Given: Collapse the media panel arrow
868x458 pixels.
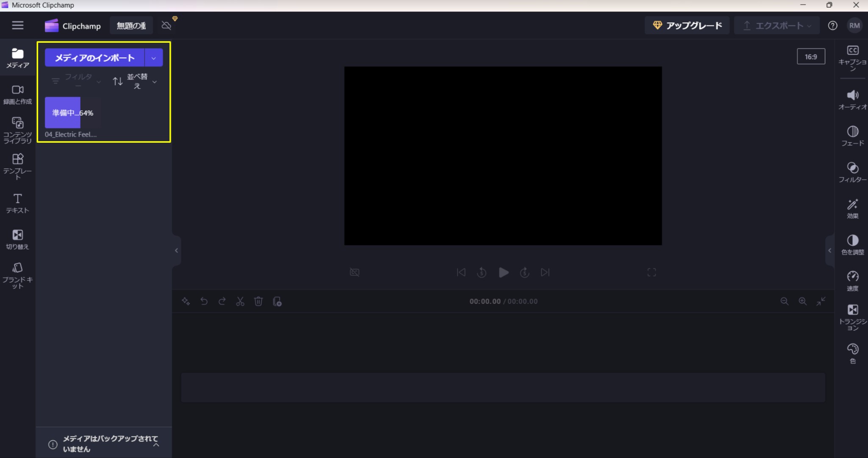Looking at the screenshot, I should (x=176, y=250).
